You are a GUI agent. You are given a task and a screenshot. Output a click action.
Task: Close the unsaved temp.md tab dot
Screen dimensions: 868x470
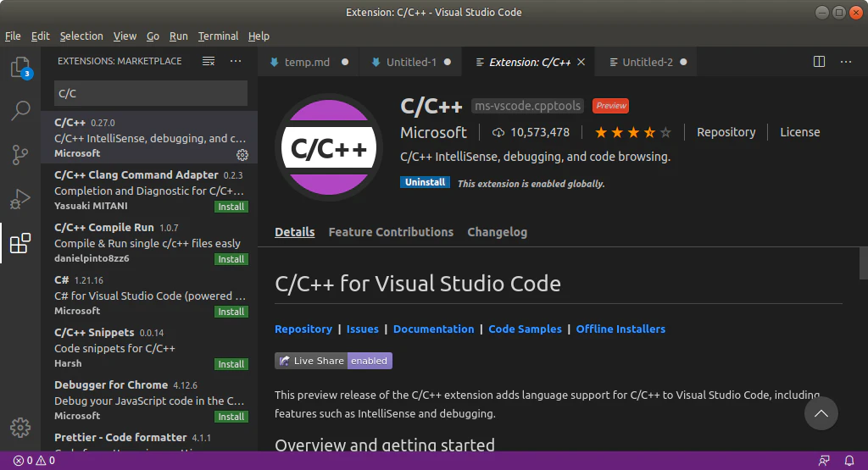click(345, 62)
